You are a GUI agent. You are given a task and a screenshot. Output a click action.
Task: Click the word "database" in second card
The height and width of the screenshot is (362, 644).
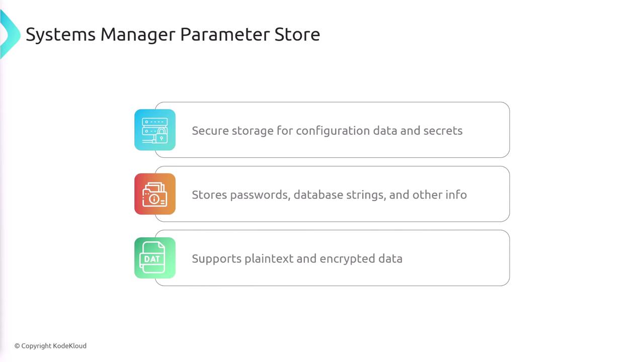coord(317,195)
